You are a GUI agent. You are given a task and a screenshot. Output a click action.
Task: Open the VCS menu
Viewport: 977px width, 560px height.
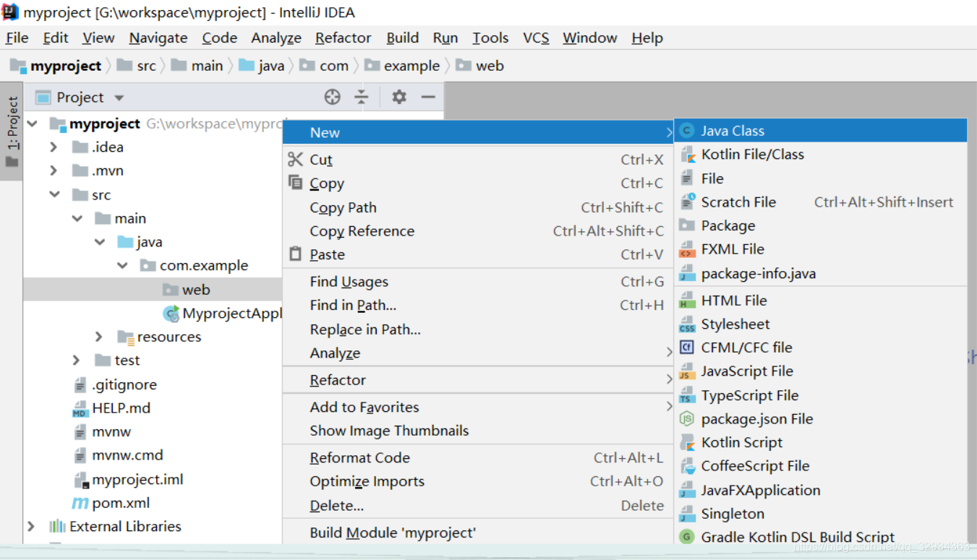536,38
